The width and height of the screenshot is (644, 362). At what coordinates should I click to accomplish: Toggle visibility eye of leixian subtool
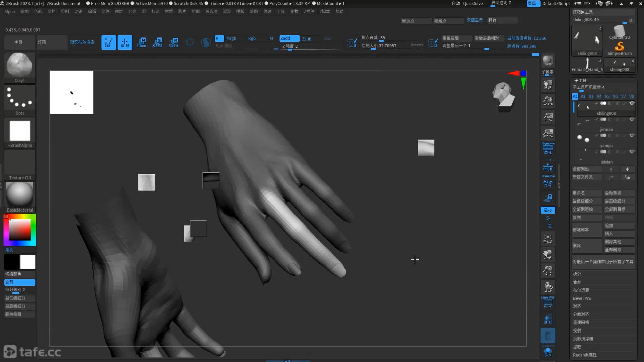pyautogui.click(x=632, y=152)
